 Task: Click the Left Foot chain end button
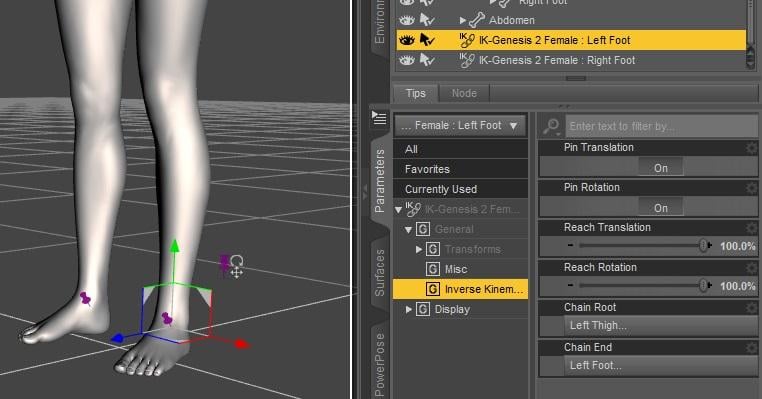660,365
